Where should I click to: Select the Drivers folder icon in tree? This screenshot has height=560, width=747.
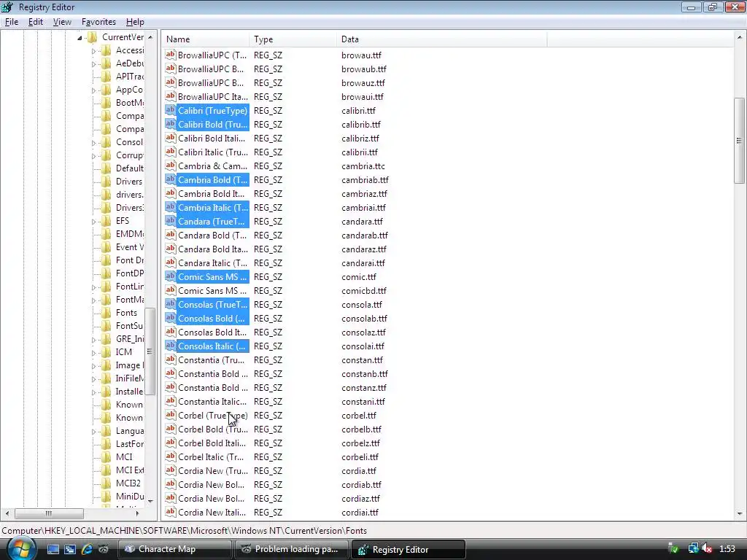pos(107,182)
